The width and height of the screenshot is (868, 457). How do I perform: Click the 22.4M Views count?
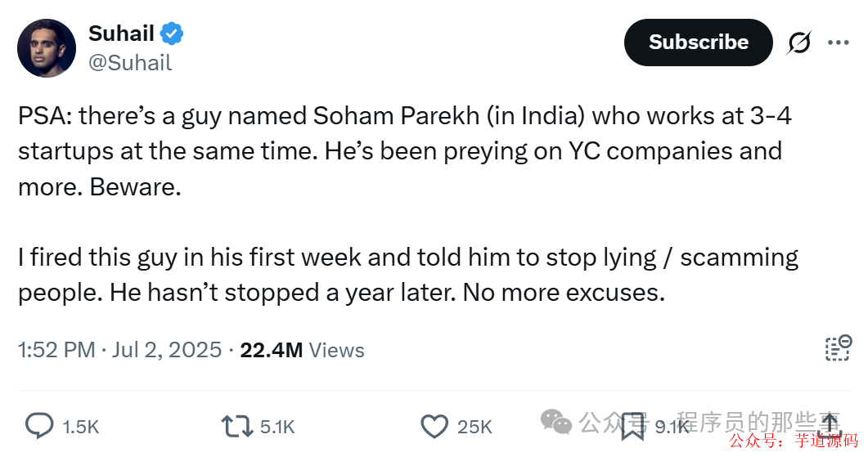[x=301, y=350]
